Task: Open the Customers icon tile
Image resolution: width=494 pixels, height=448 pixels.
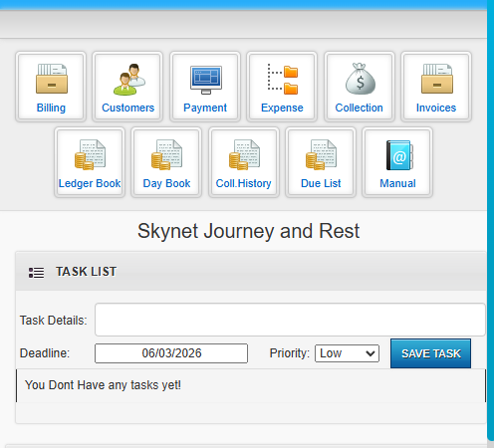Action: coord(127,87)
